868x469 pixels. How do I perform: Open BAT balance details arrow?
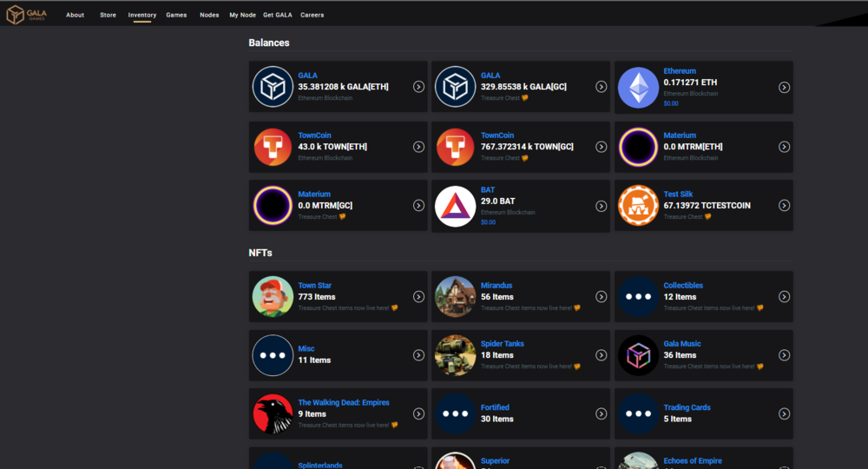pos(602,206)
